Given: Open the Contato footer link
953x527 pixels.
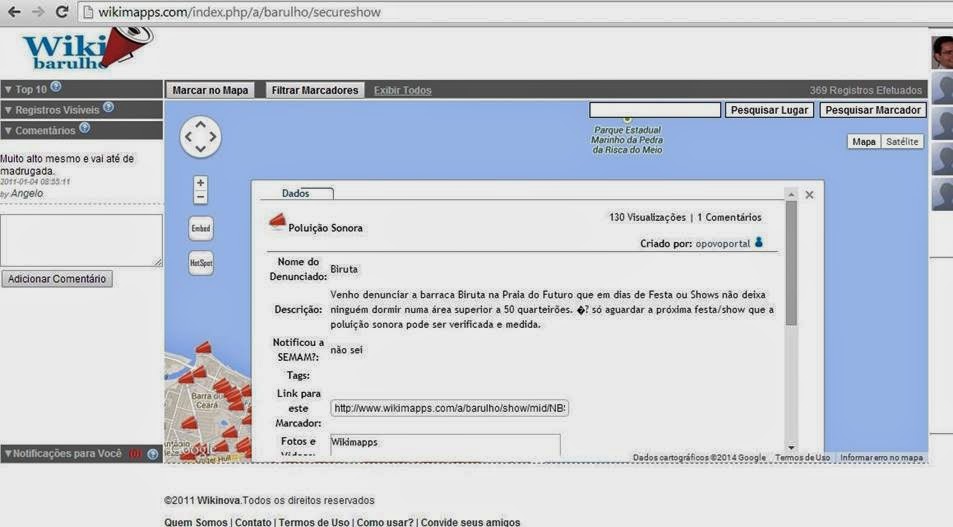Looking at the screenshot, I should click(253, 522).
